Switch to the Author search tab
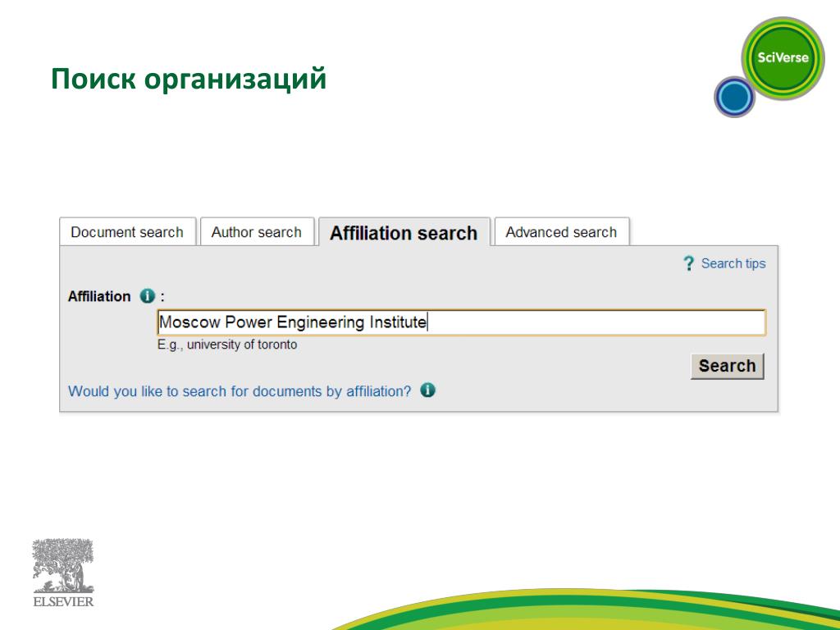 257,232
